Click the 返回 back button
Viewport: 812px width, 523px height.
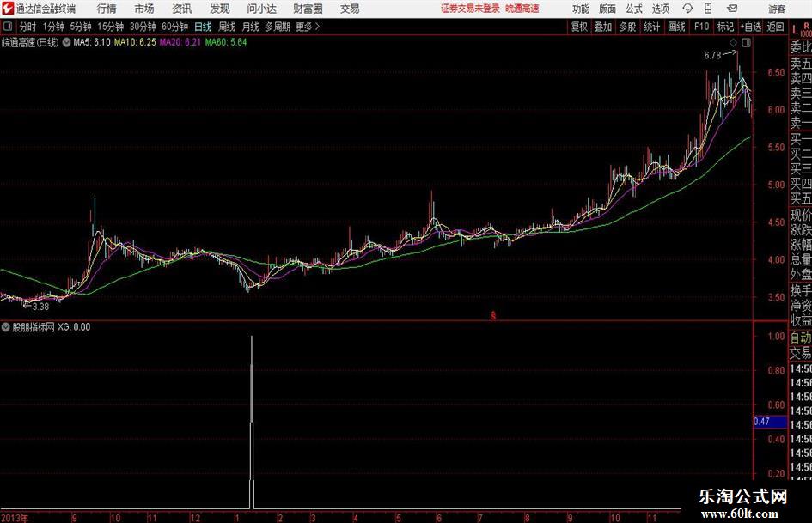[775, 27]
